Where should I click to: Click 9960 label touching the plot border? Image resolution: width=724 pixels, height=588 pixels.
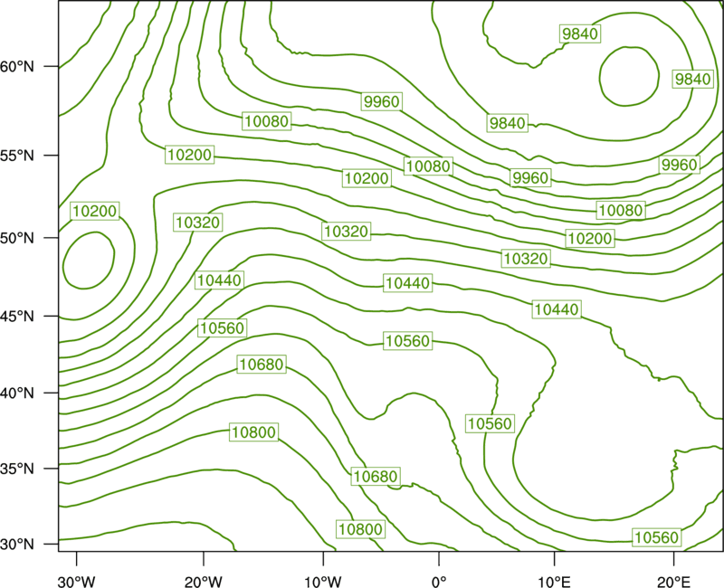679,165
